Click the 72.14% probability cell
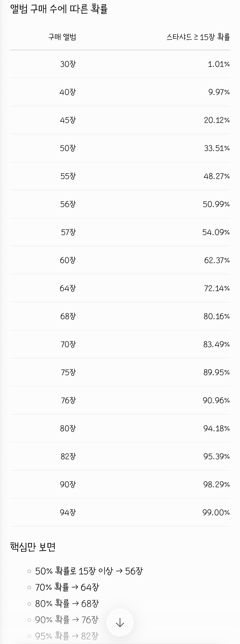Viewport: 240px width, 644px height. [217, 288]
